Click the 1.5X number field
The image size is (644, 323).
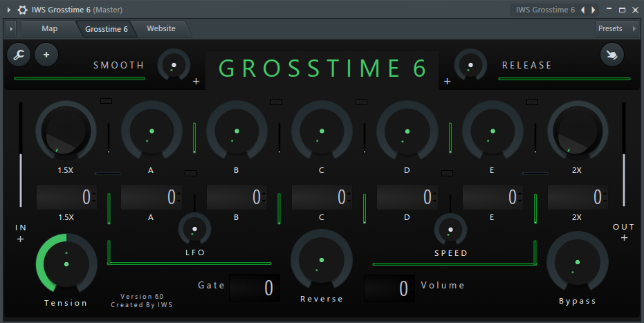[x=66, y=197]
